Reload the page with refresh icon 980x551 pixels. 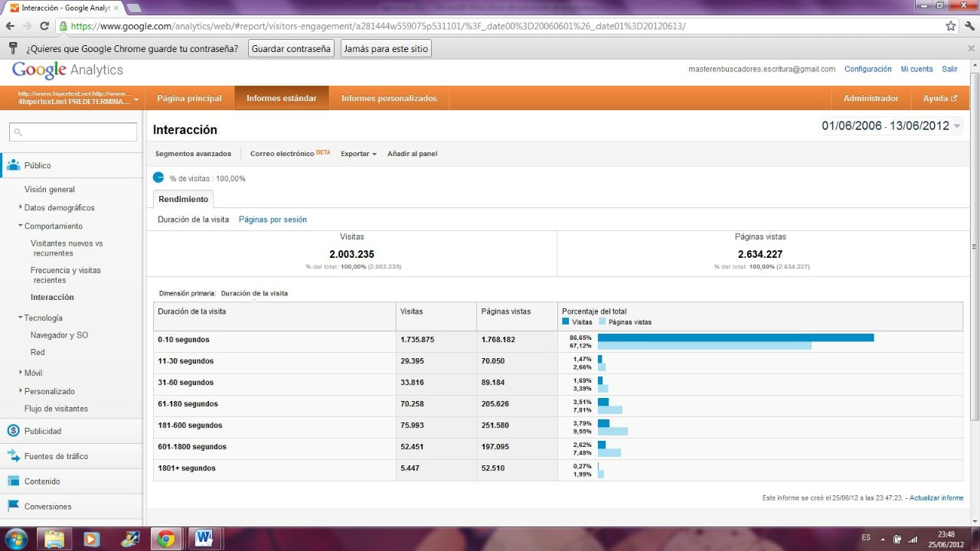point(44,26)
